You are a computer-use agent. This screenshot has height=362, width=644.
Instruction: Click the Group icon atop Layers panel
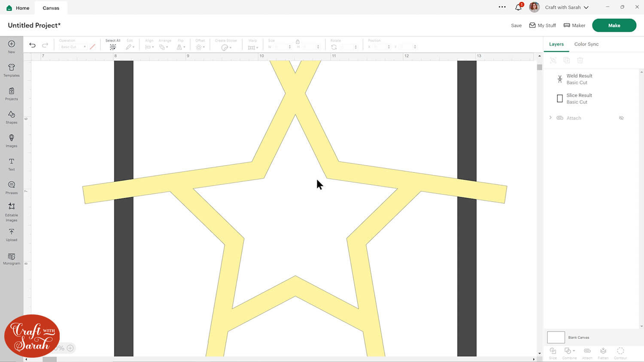pyautogui.click(x=553, y=60)
